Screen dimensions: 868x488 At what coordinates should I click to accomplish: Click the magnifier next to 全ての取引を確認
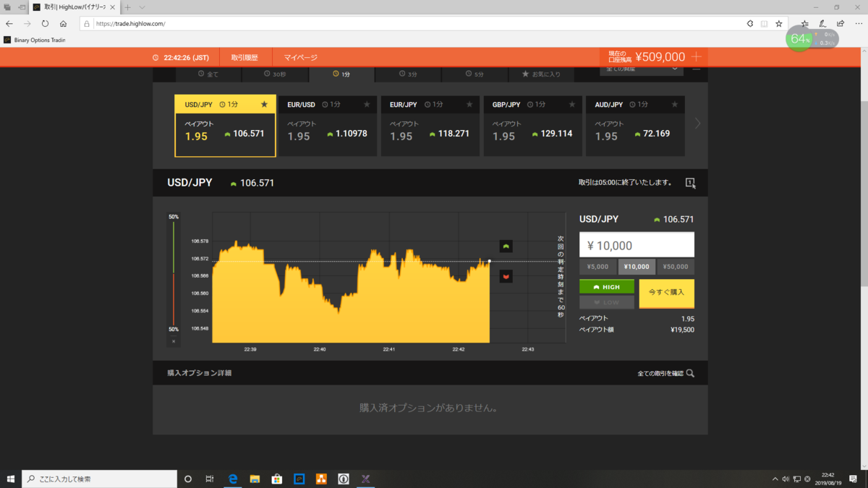coord(690,374)
